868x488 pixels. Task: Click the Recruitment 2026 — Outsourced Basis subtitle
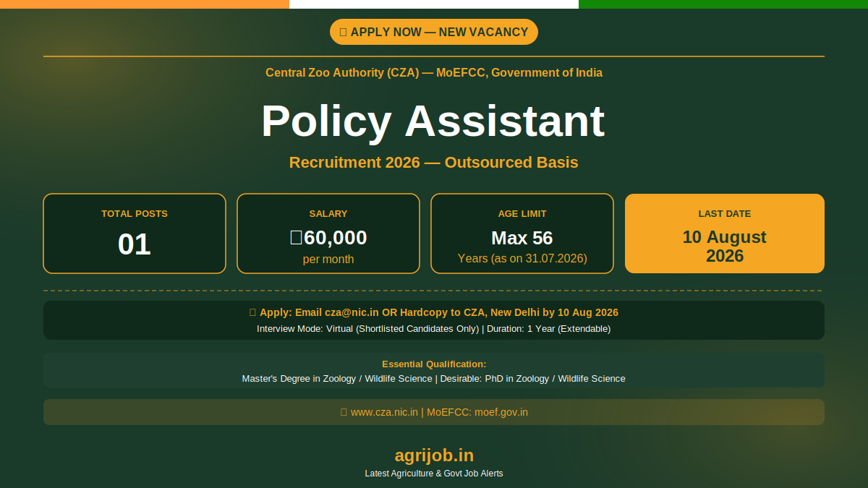[434, 162]
